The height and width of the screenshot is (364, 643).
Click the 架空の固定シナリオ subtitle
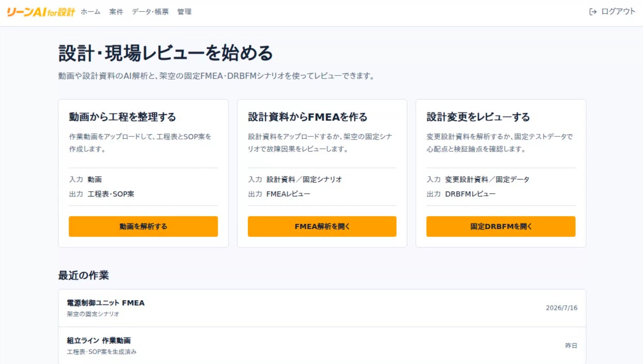tap(93, 314)
